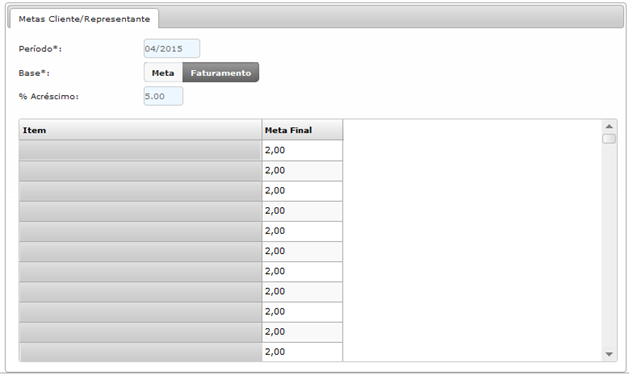Click the Meta Final column header
Screen dimensions: 629x375
coord(302,130)
